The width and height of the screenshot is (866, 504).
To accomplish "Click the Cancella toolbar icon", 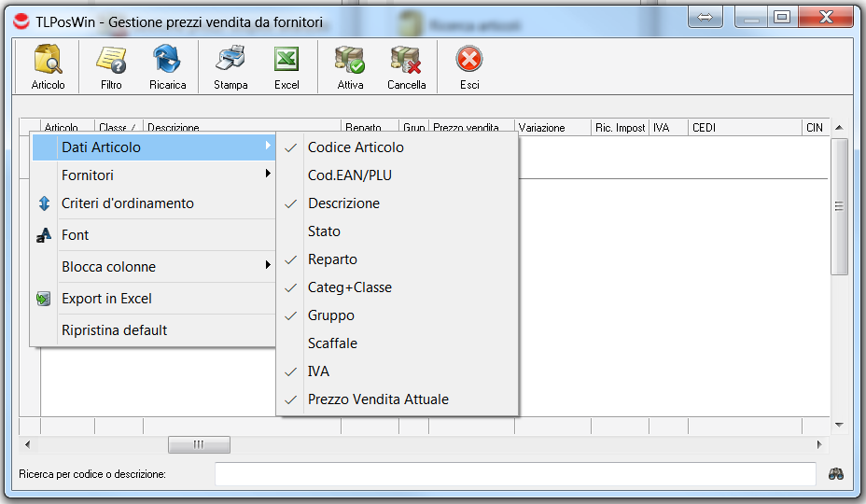I will tap(406, 60).
